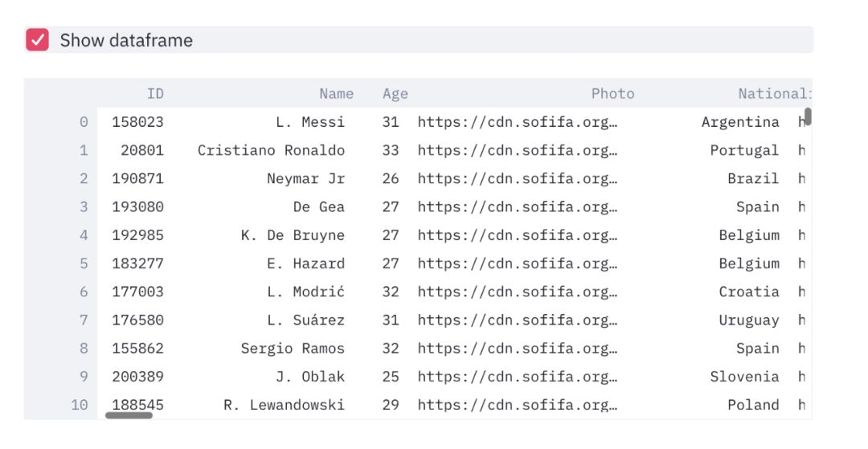Screen dimensions: 868x449
Task: Click the row index 6 cell
Action: tap(84, 292)
